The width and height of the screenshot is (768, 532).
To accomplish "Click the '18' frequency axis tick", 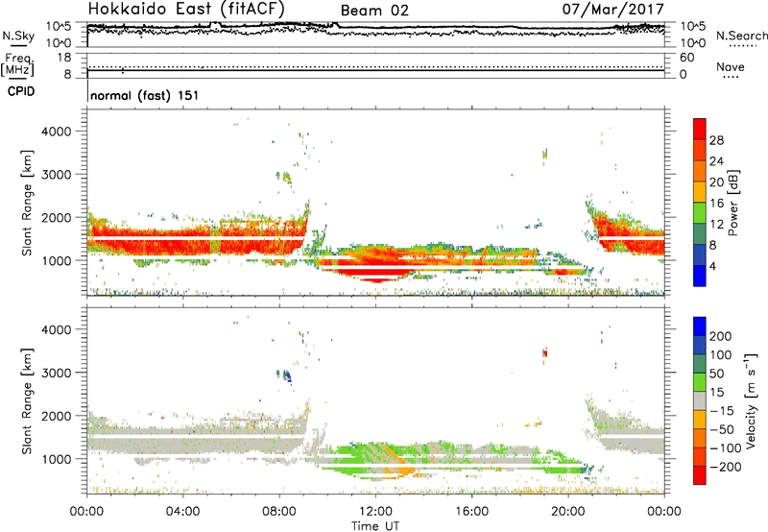I will tap(64, 58).
